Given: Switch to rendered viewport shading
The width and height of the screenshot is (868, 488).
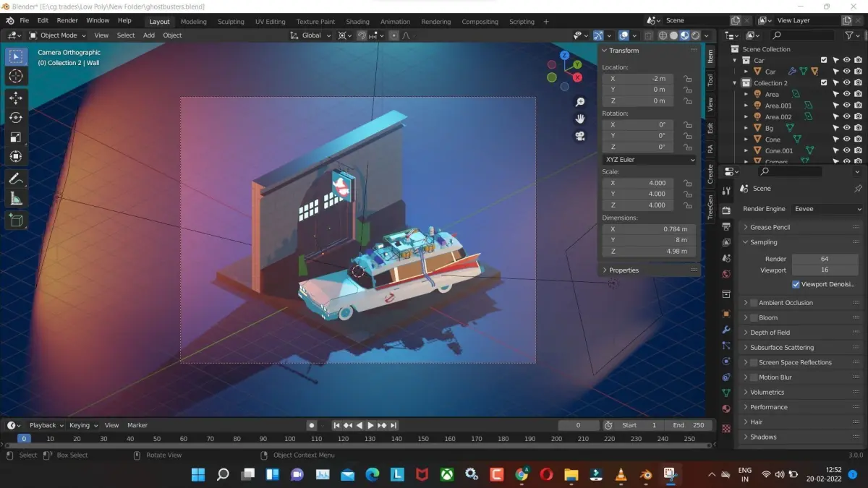Looking at the screenshot, I should click(x=695, y=35).
